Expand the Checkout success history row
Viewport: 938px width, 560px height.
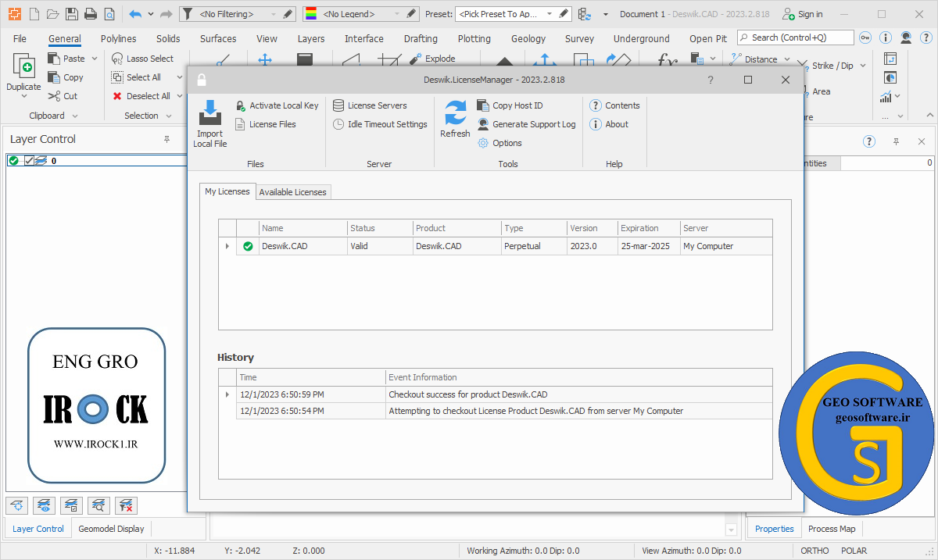(227, 394)
